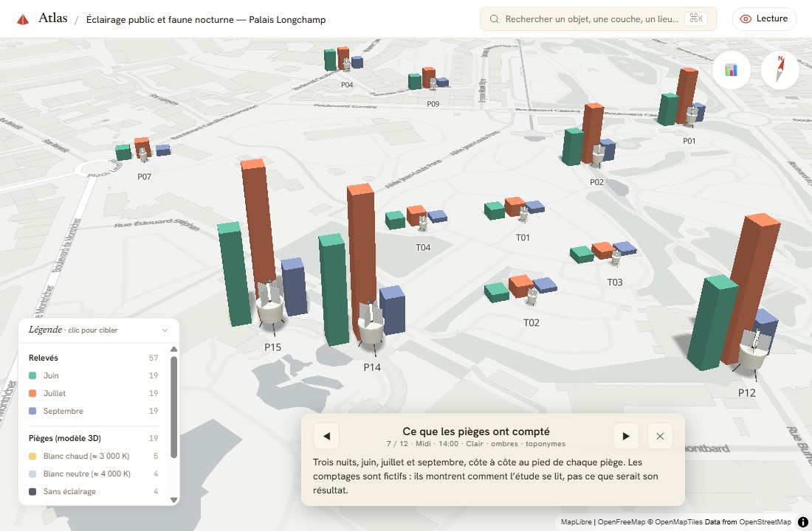Image resolution: width=812 pixels, height=531 pixels.
Task: Click the blue Septembre color swatch
Action: (32, 411)
